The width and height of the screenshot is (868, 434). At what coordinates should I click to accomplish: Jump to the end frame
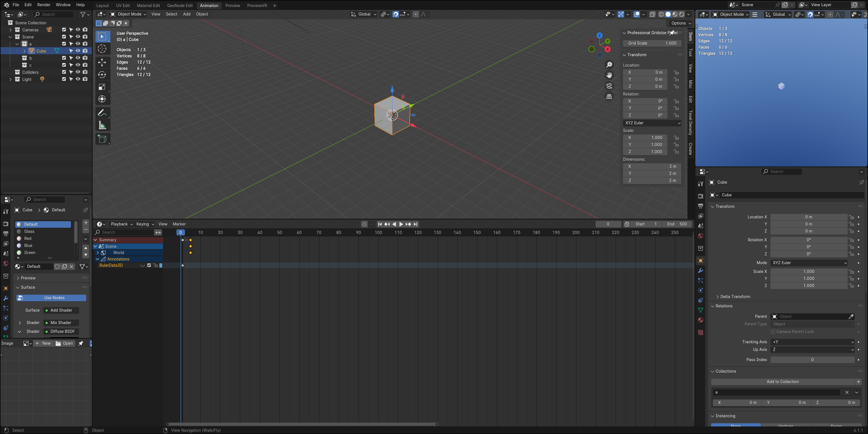(x=415, y=224)
